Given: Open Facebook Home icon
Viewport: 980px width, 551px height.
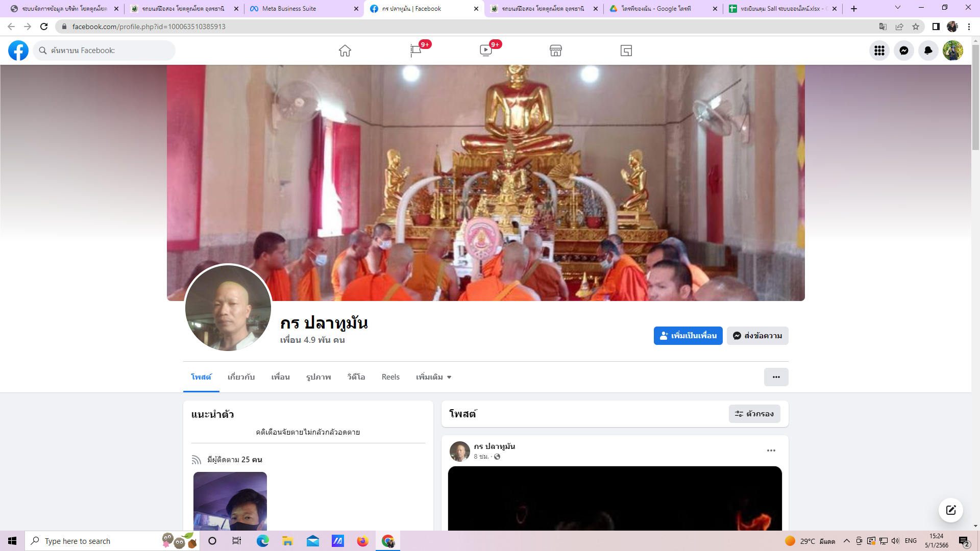Looking at the screenshot, I should pyautogui.click(x=345, y=51).
